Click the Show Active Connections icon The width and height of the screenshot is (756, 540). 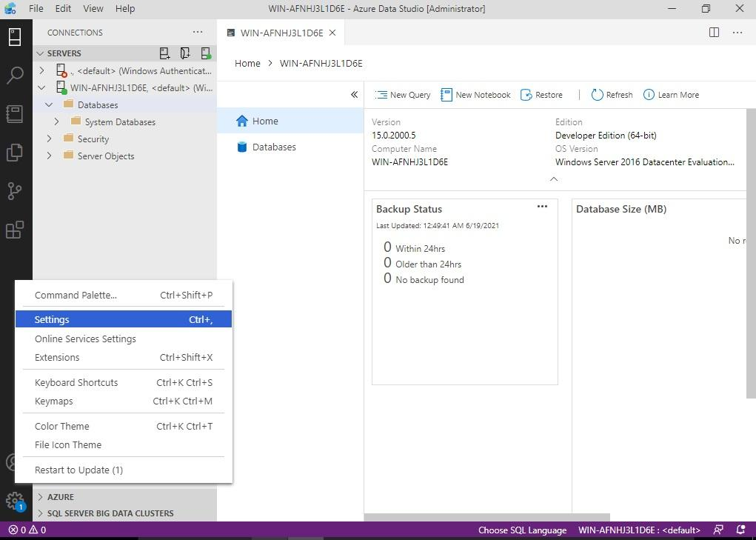206,53
